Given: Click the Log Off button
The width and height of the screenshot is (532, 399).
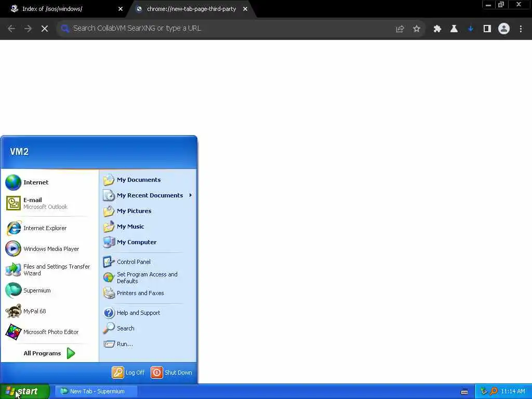Looking at the screenshot, I should [128, 373].
